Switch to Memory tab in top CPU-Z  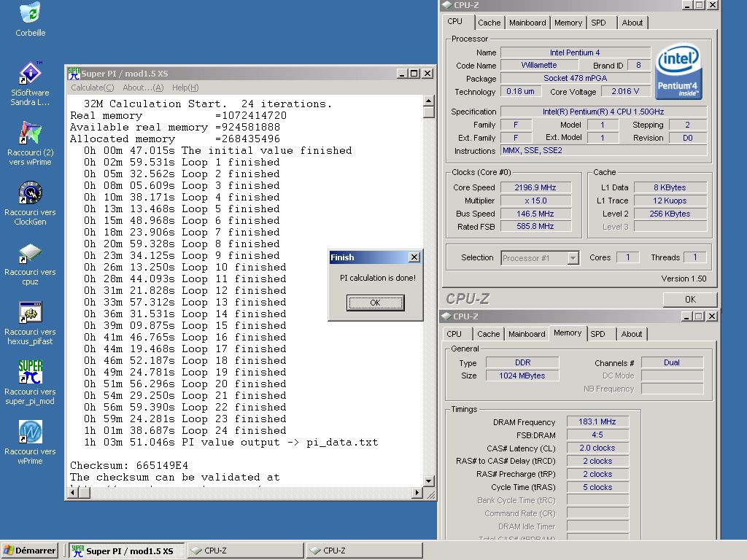click(568, 23)
